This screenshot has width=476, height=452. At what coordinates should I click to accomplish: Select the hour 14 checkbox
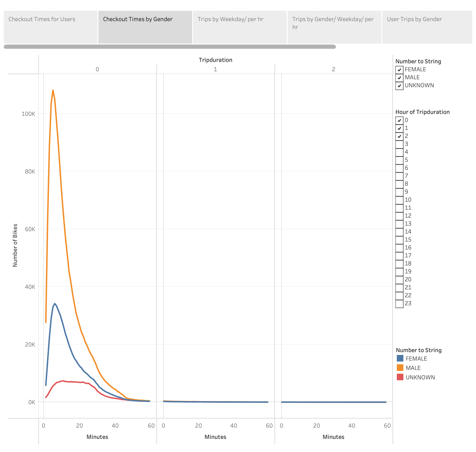(x=399, y=232)
